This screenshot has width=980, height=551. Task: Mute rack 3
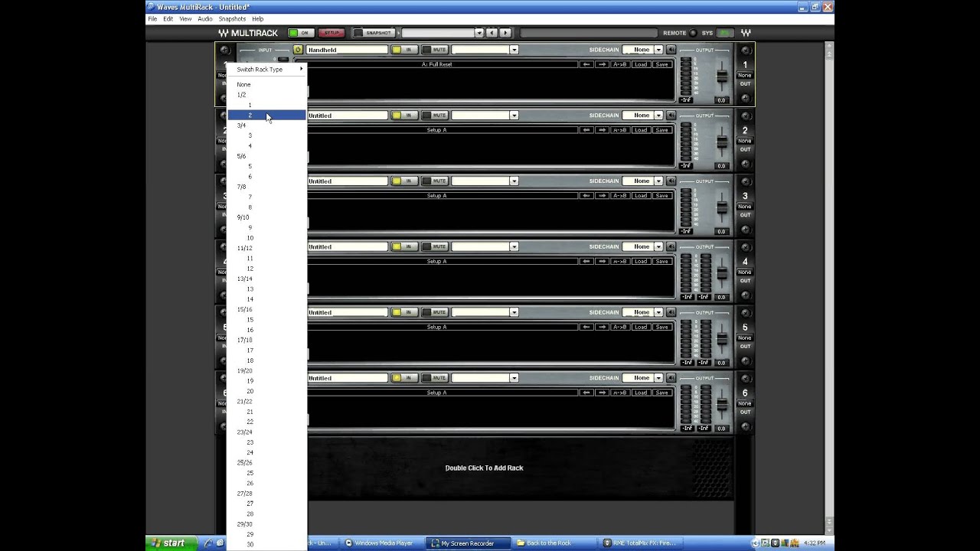pyautogui.click(x=435, y=181)
